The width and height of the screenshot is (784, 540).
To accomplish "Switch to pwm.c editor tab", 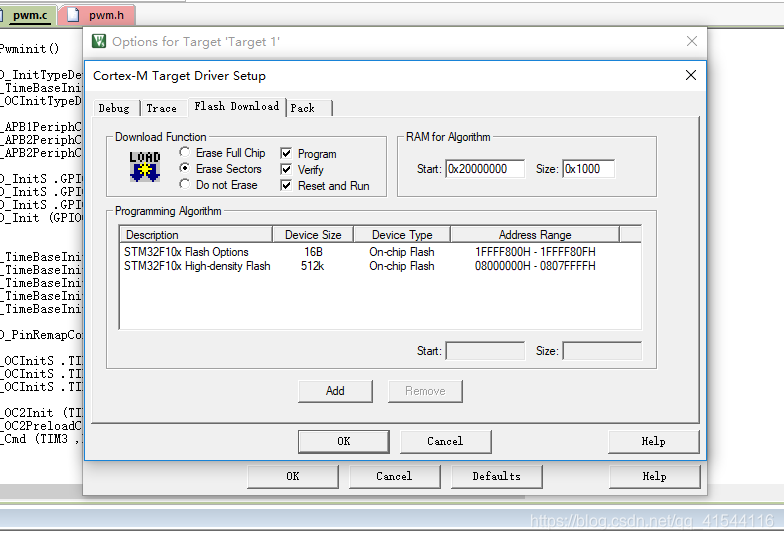I will coord(30,15).
